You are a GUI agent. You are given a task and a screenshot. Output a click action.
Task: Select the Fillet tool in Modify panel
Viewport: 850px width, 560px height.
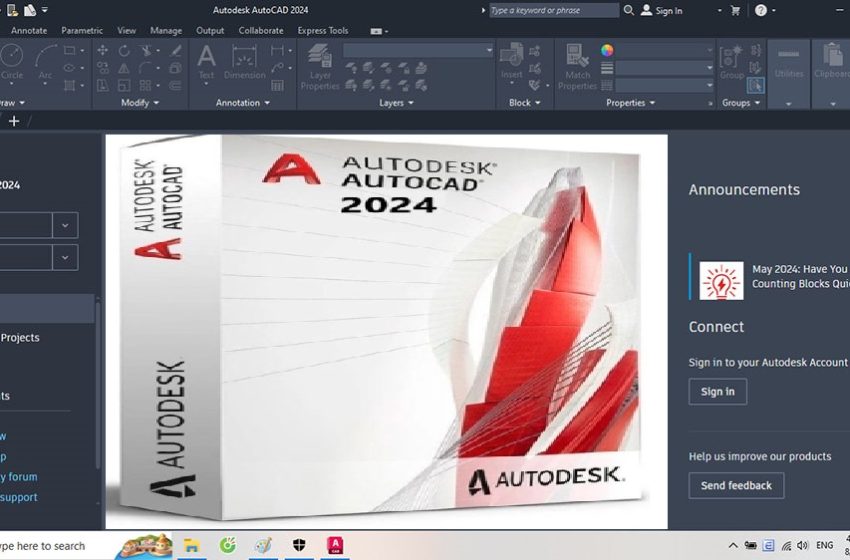146,68
